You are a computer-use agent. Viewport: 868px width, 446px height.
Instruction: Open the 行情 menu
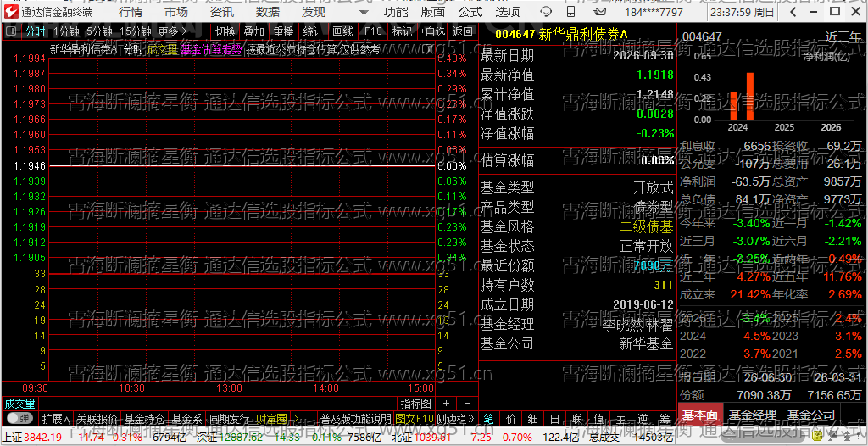tap(130, 12)
